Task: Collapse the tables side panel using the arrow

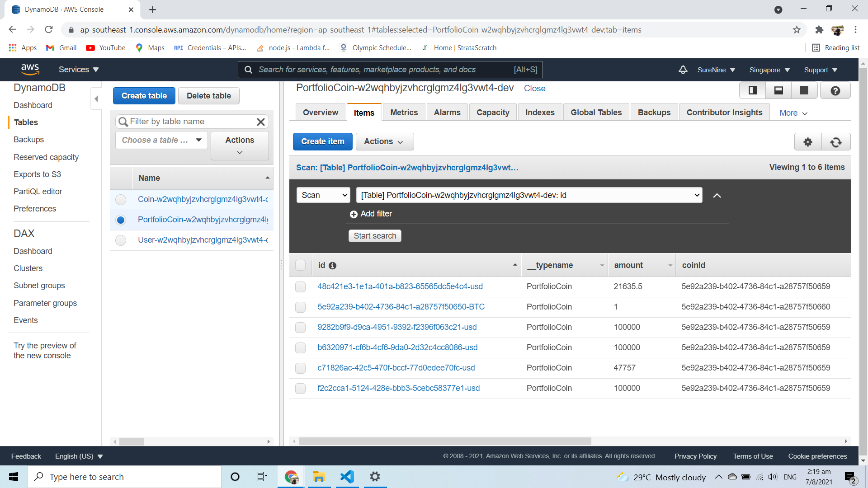Action: click(96, 99)
